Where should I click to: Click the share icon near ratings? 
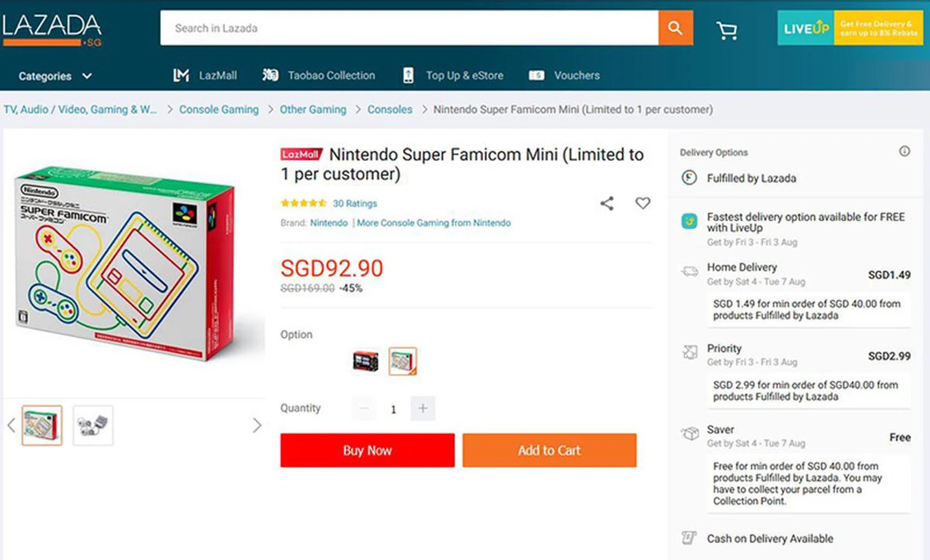point(607,203)
